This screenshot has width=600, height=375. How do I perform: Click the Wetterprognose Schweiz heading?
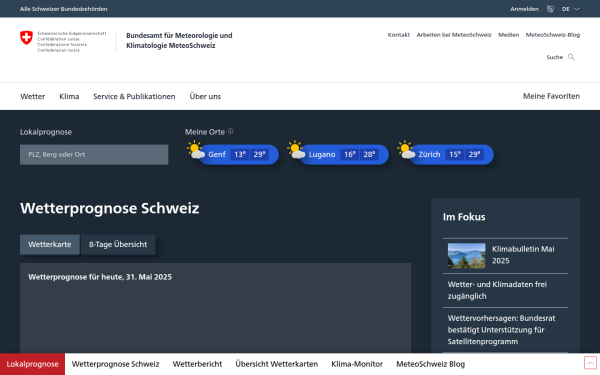[110, 209]
